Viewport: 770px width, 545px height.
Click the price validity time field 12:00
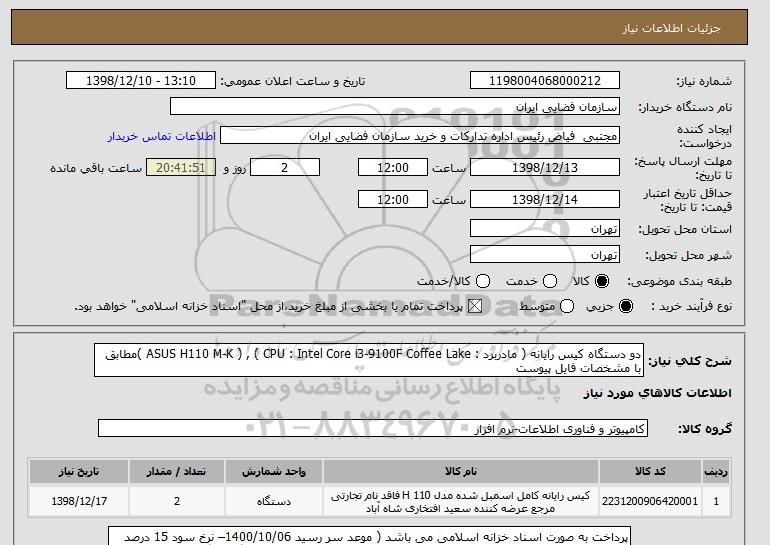click(x=393, y=199)
